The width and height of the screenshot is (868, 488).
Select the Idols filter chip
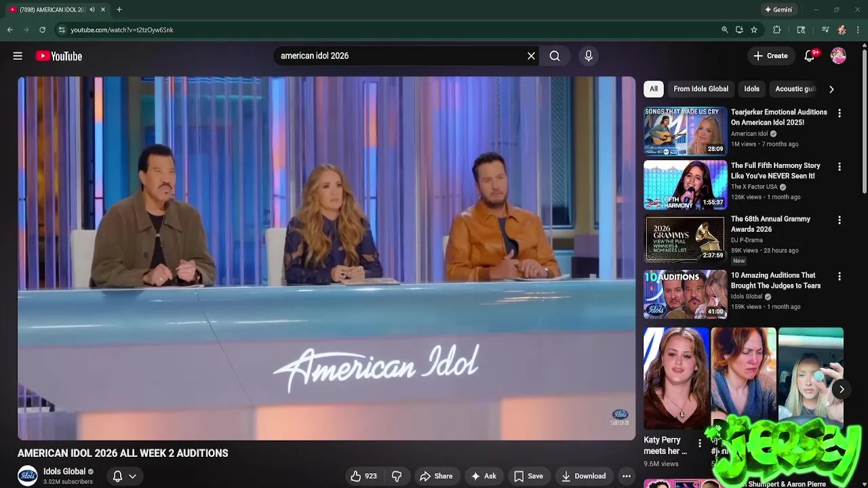pyautogui.click(x=751, y=89)
